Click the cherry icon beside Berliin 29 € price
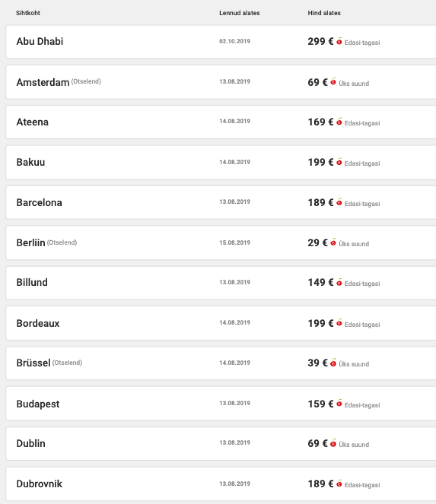This screenshot has height=504, width=436. (x=333, y=242)
